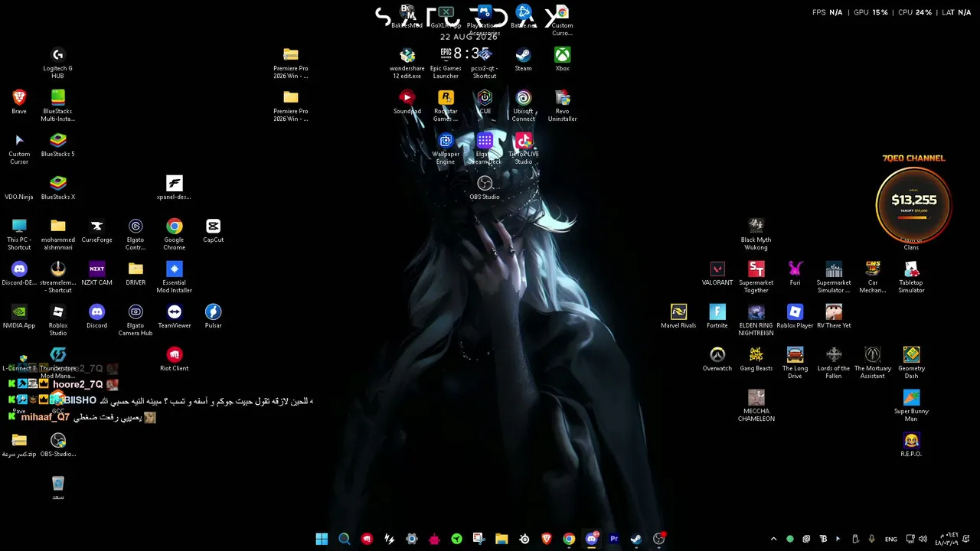This screenshot has height=551, width=980.
Task: Select the iCUE desktop icon
Action: tap(485, 102)
